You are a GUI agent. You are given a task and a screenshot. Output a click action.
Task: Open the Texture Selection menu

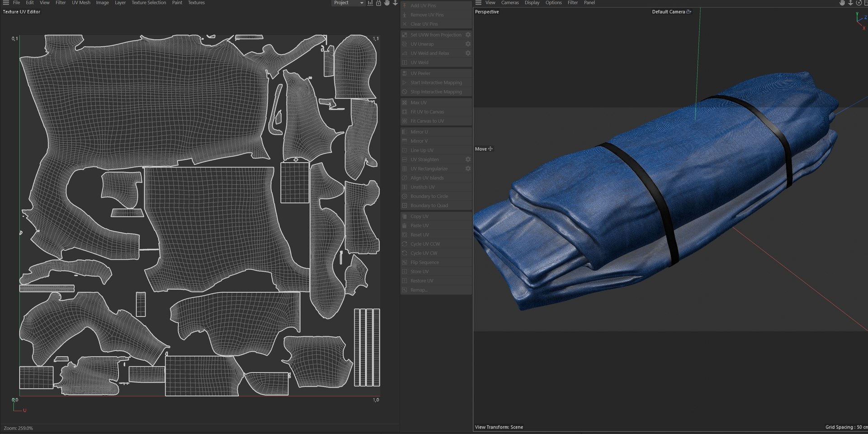pyautogui.click(x=149, y=3)
